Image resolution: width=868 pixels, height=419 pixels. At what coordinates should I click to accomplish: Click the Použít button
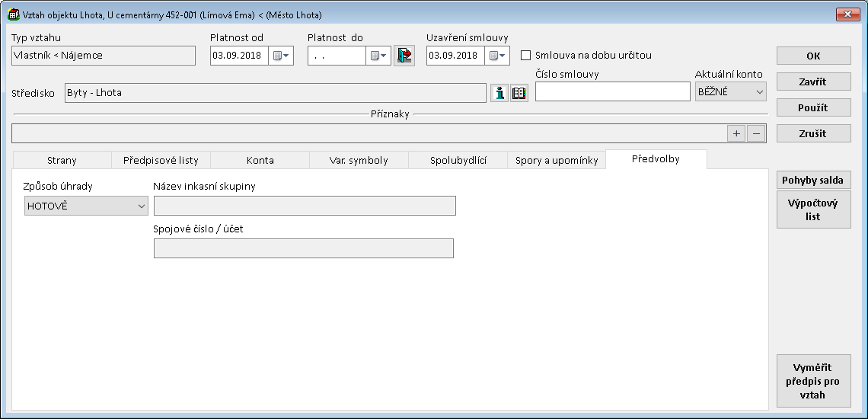813,107
